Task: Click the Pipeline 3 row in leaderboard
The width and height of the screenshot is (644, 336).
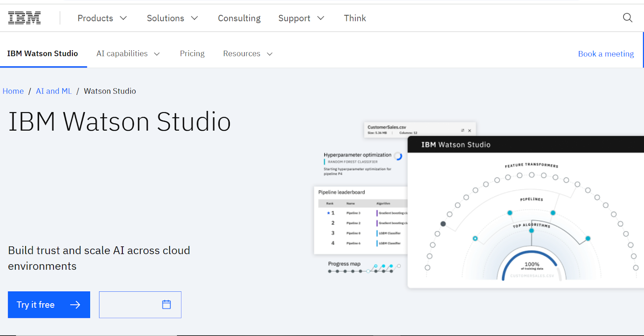Action: (x=363, y=213)
